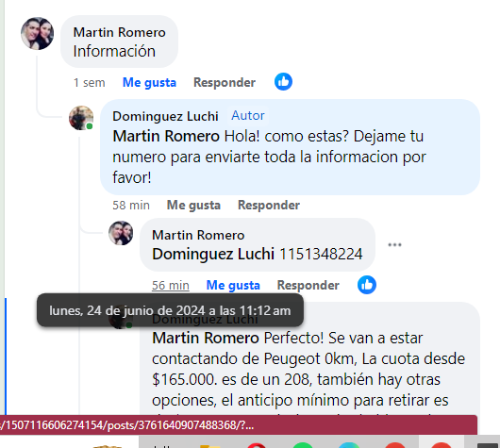Open the 1 sem timestamp link
This screenshot has width=500, height=448.
point(90,83)
